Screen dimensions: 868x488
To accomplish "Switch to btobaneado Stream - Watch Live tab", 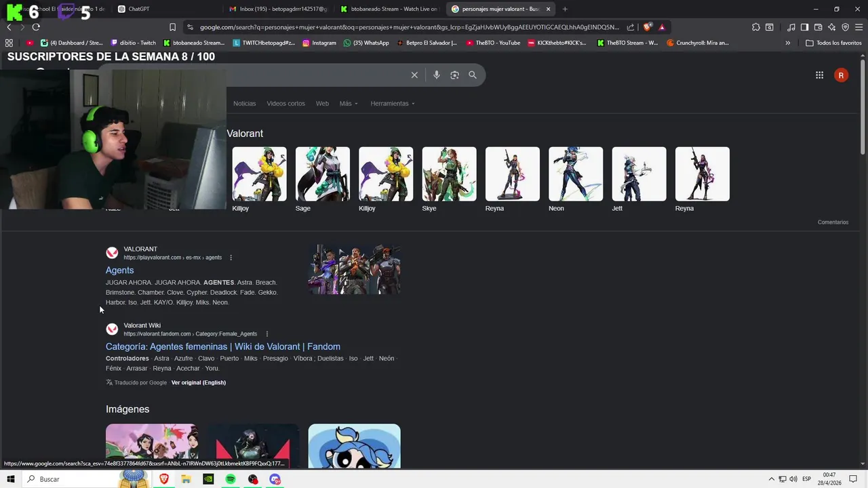I will click(x=390, y=9).
